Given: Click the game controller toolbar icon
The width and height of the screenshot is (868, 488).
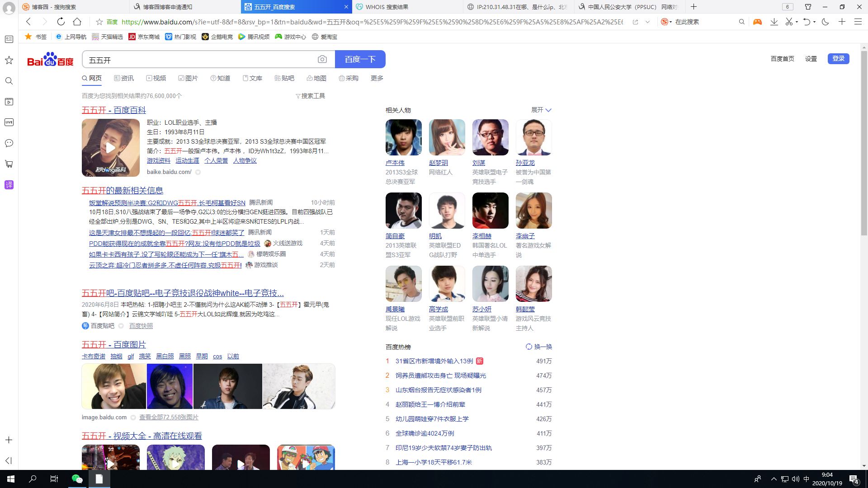Looking at the screenshot, I should 757,22.
